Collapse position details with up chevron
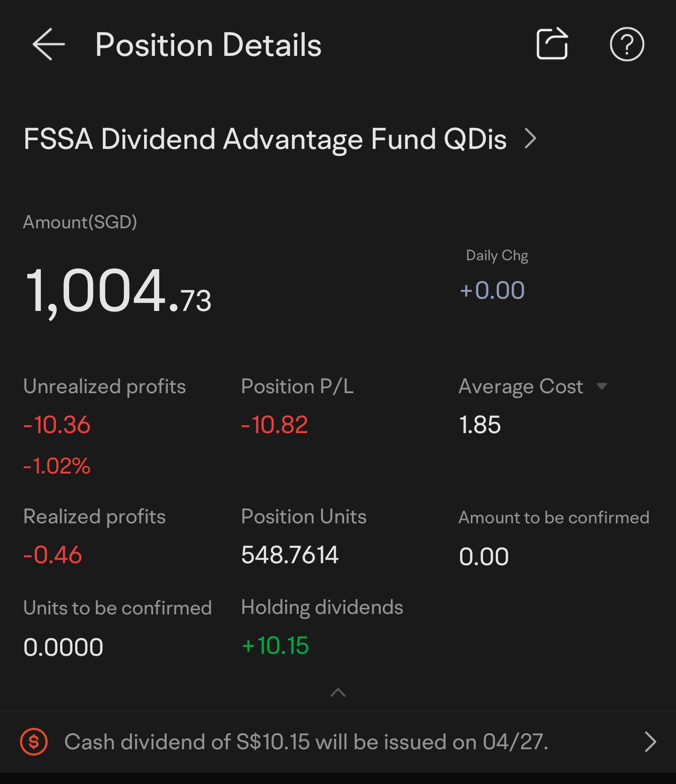 [x=338, y=692]
